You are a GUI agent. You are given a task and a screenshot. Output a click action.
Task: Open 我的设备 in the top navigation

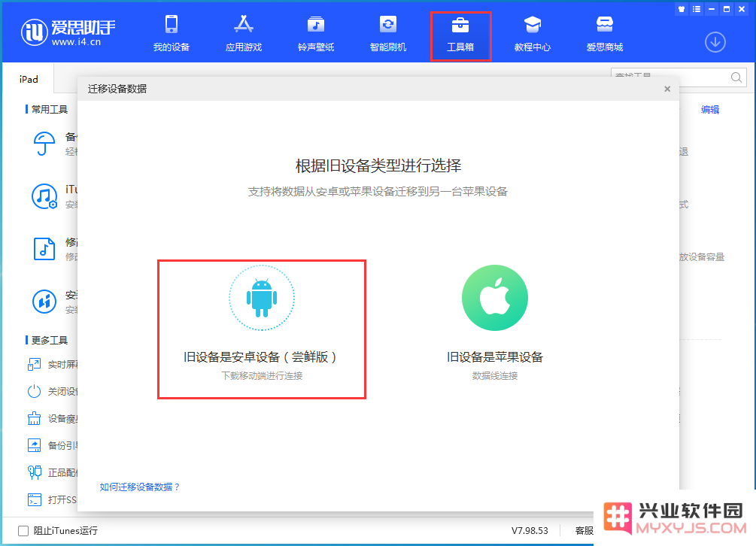click(x=172, y=34)
